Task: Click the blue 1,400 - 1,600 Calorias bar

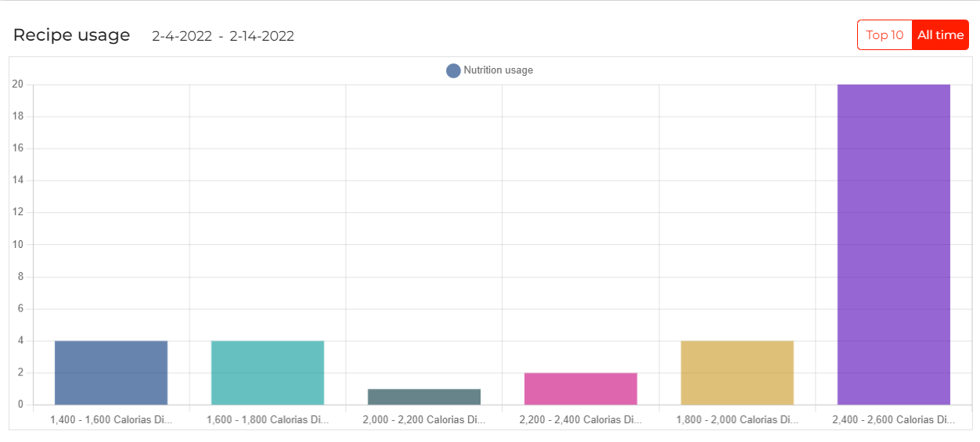Action: pos(111,372)
